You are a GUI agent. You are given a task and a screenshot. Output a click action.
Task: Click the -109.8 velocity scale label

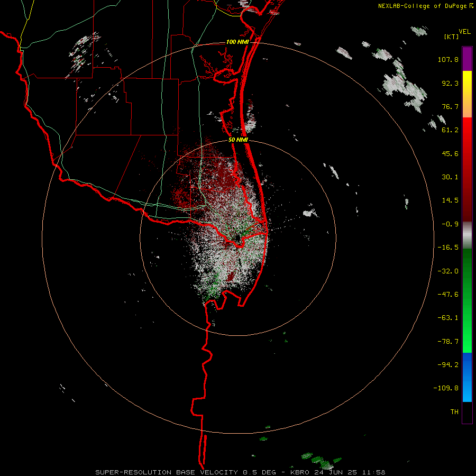[446, 388]
